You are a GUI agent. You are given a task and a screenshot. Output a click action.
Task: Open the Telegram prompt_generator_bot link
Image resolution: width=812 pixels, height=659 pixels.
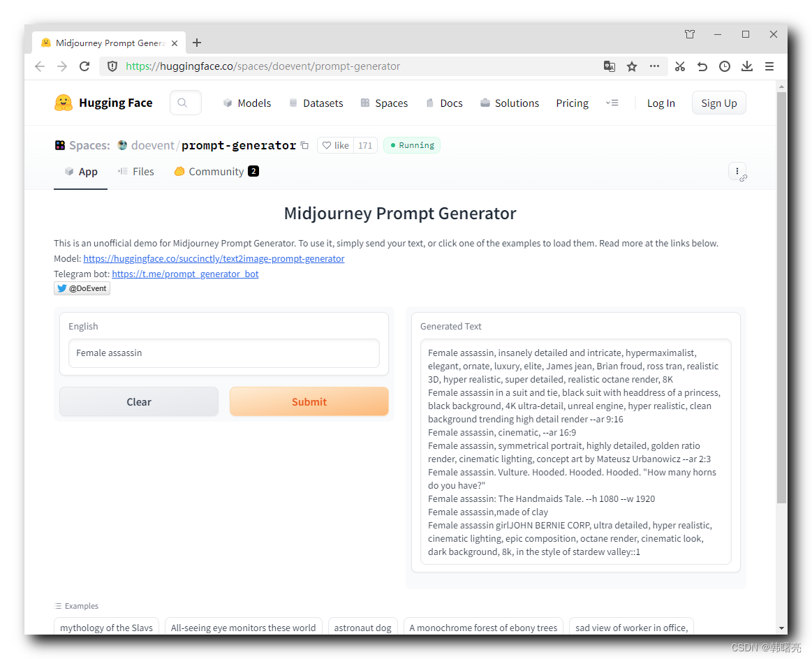[x=185, y=274]
